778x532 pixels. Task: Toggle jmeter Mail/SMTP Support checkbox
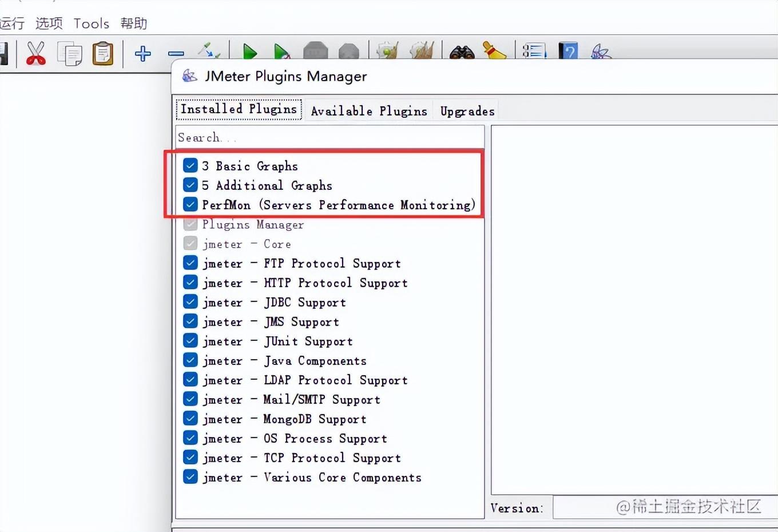coord(190,399)
